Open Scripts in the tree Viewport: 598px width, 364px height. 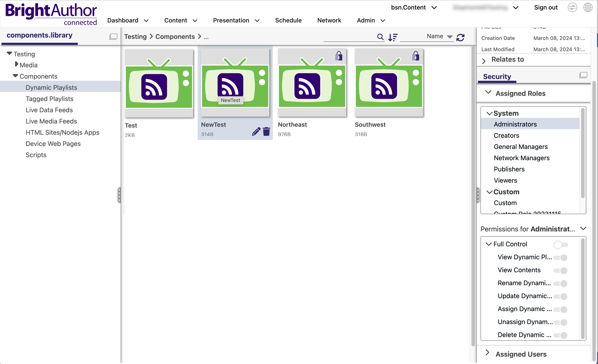(x=36, y=155)
